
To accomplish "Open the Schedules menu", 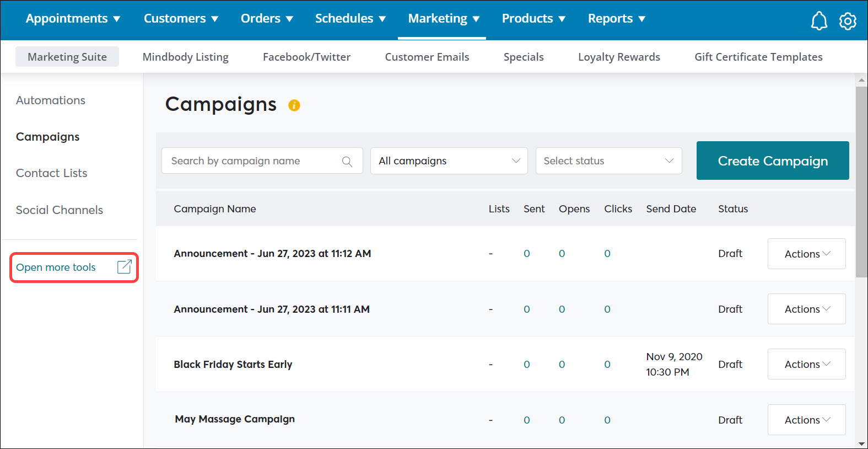I will pos(351,19).
